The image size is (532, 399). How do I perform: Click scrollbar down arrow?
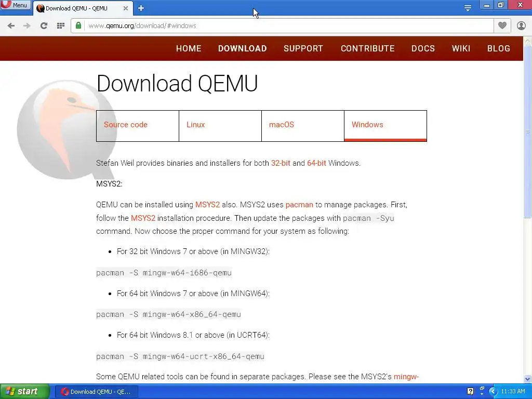point(528,379)
